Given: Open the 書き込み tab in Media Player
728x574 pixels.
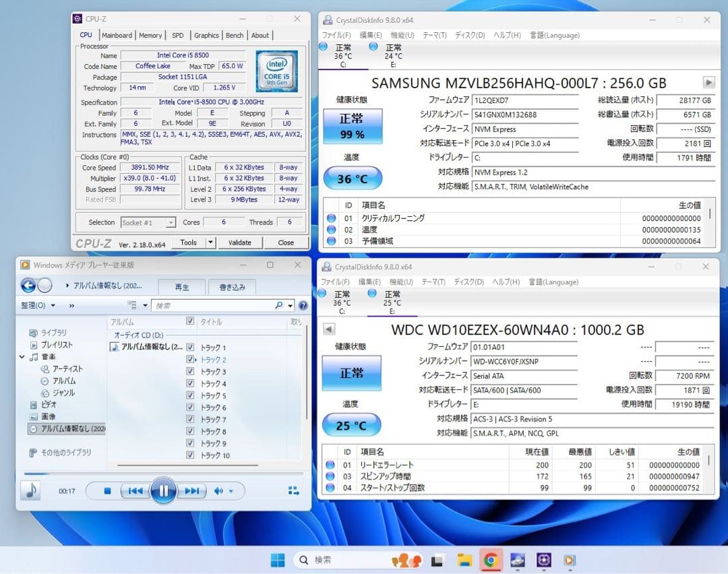Looking at the screenshot, I should [x=232, y=287].
